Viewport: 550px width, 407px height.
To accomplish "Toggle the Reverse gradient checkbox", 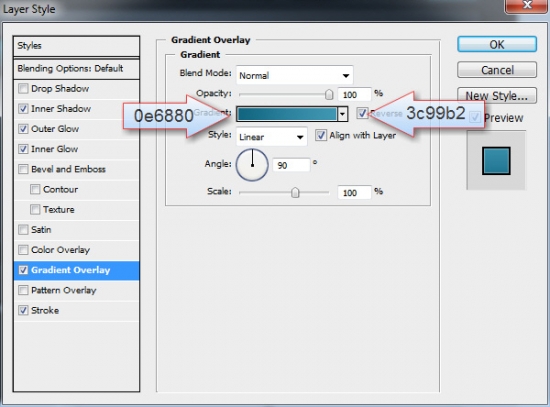I will [362, 113].
